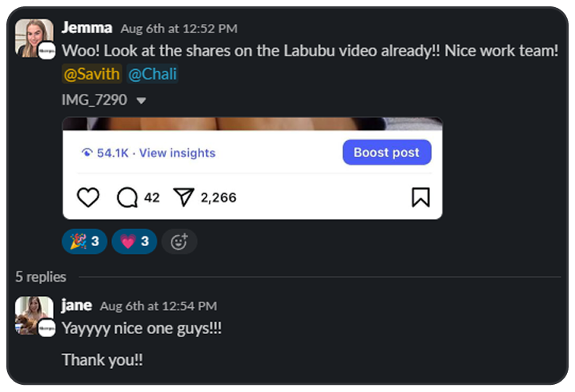Click the share paper plane icon

(x=183, y=197)
